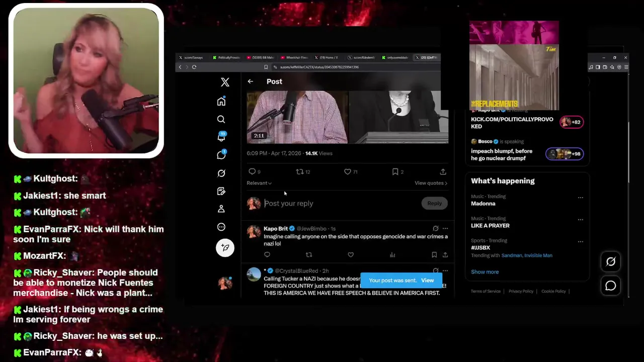Viewport: 644px width, 362px height.
Task: Open the Madonna trending topic
Action: (x=483, y=204)
